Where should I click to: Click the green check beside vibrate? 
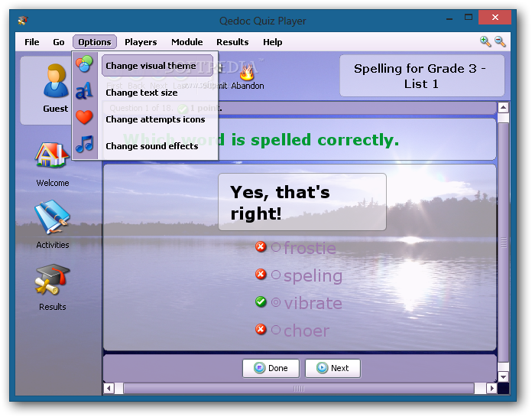261,301
